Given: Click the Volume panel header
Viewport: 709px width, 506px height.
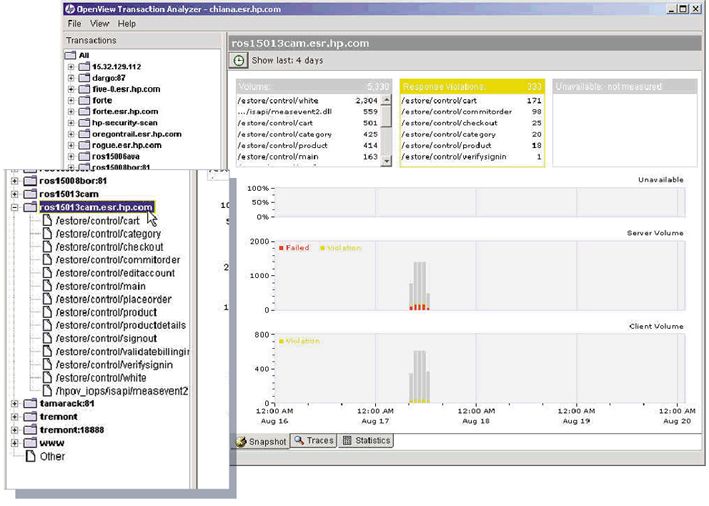Looking at the screenshot, I should (314, 86).
